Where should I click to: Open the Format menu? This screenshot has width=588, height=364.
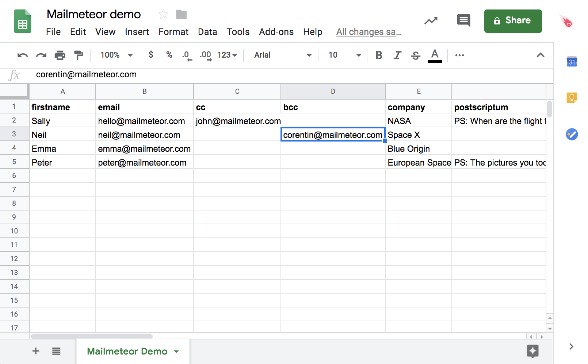point(173,32)
